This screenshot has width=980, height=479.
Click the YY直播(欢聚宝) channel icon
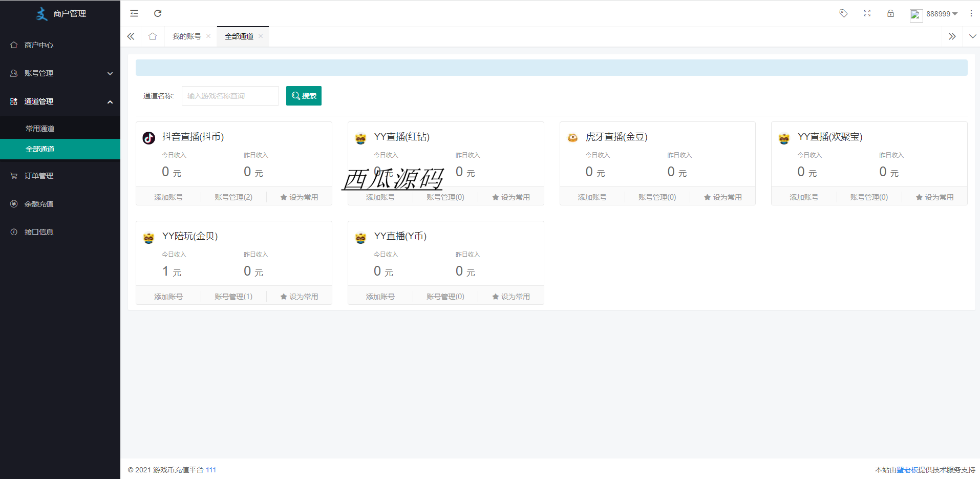(x=784, y=138)
